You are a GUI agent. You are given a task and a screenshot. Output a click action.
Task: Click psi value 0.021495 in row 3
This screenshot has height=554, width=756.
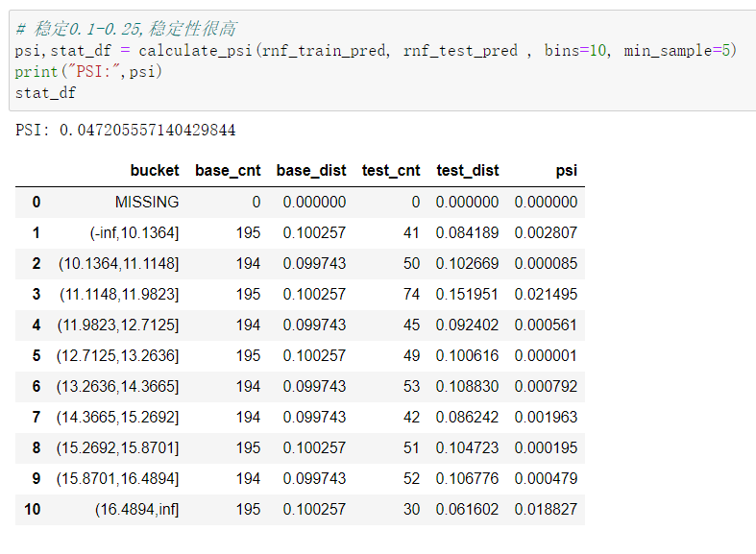point(546,294)
